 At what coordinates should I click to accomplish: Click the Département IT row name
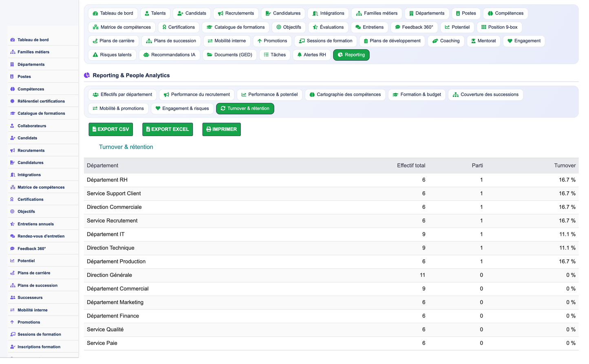106,235
